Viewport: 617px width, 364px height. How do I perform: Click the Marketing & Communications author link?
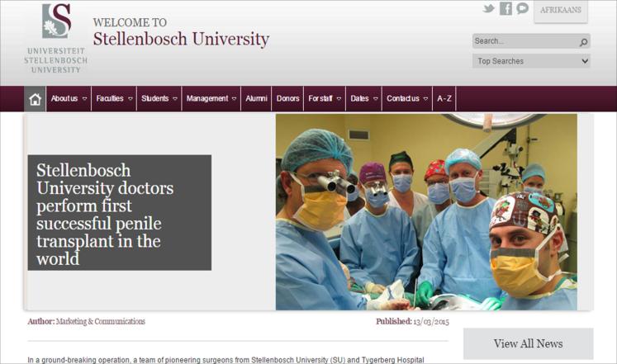(100, 322)
